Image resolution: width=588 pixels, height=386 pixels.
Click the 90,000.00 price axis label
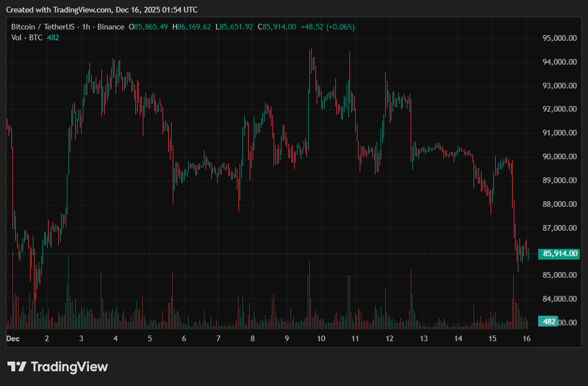560,157
